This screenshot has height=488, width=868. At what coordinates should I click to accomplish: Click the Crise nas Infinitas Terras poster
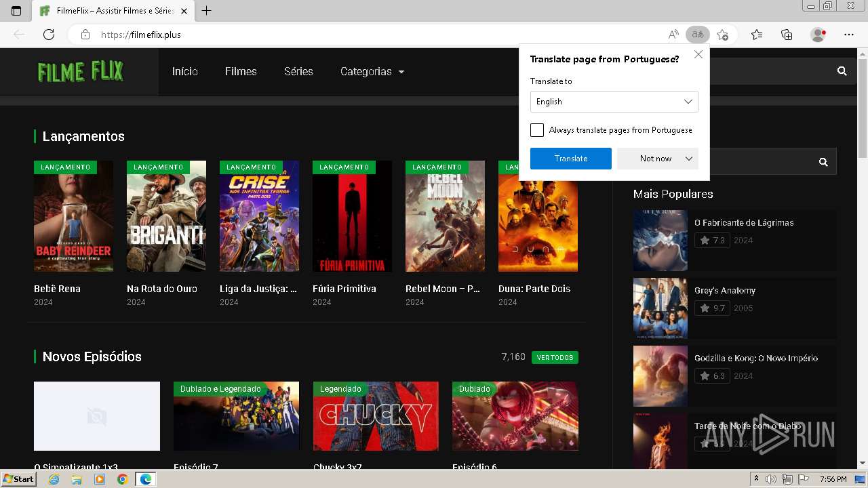tap(259, 216)
